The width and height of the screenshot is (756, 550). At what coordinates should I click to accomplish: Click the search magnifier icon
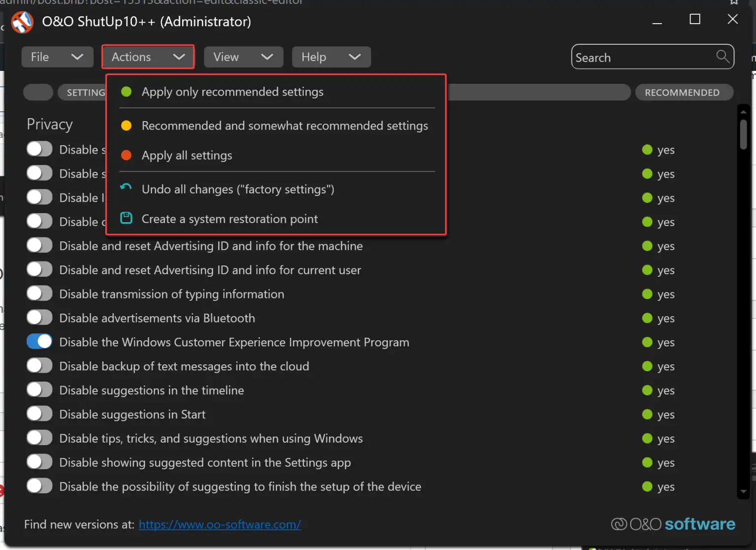[x=723, y=57]
